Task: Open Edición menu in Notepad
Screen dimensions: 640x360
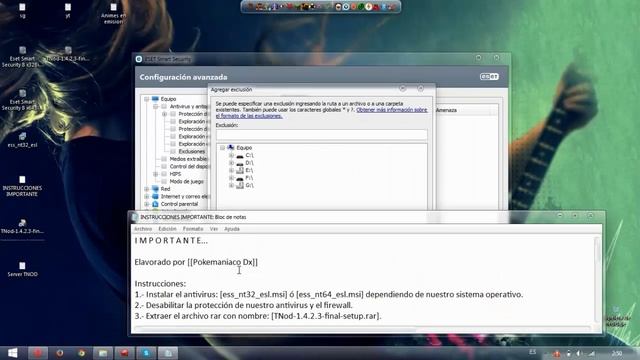Action: 167,229
